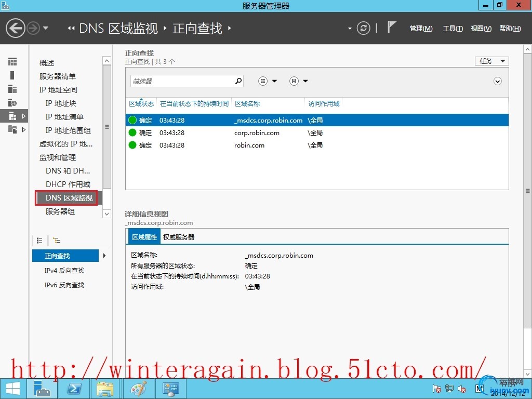532x399 pixels.
Task: Select the robin.com zone row
Action: coord(317,145)
